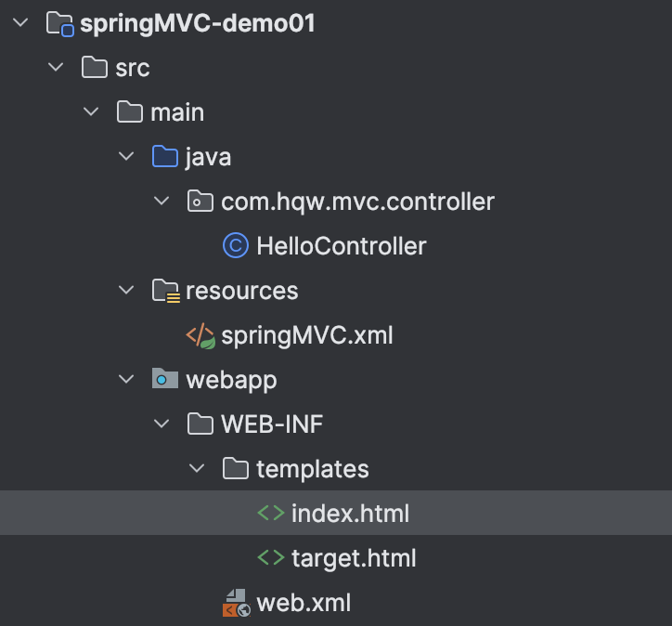Click the blue java source folder icon

tap(164, 157)
